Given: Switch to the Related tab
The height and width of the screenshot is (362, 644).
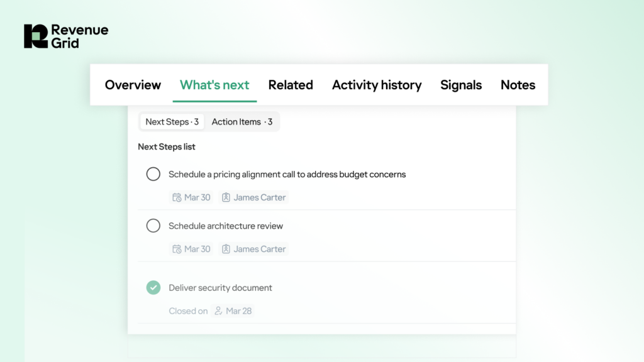Looking at the screenshot, I should [x=291, y=85].
